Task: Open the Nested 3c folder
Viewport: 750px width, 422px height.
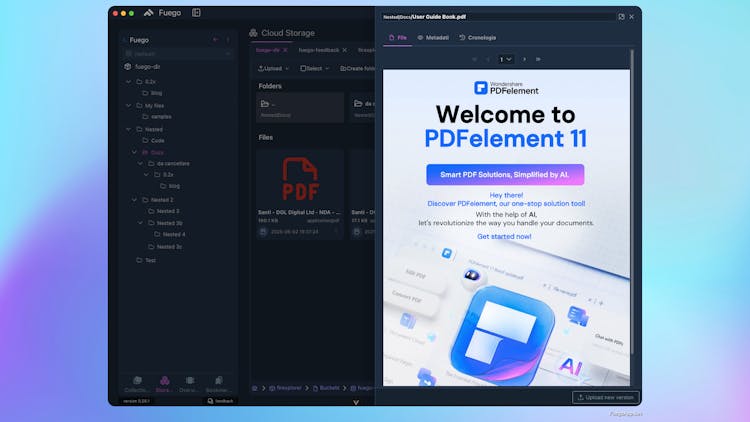Action: point(165,247)
